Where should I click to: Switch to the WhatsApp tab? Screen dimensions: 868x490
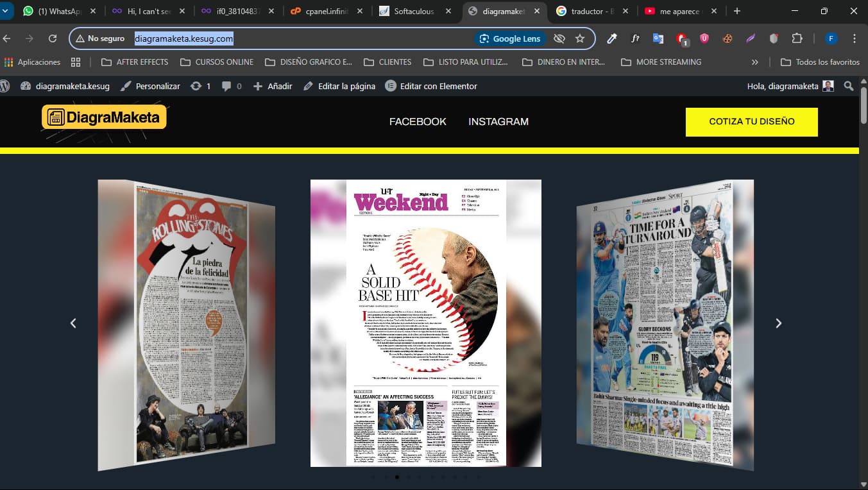(x=51, y=11)
